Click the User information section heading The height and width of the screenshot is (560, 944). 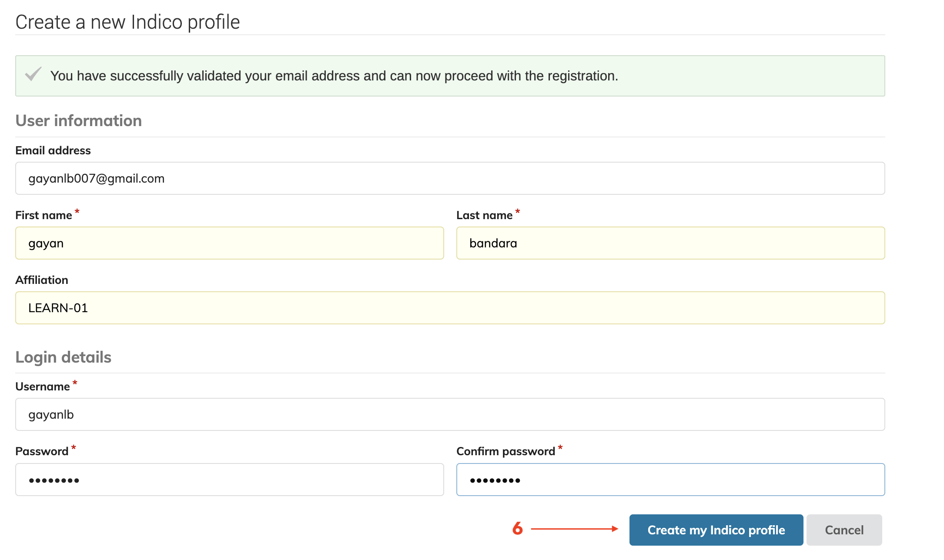(79, 121)
